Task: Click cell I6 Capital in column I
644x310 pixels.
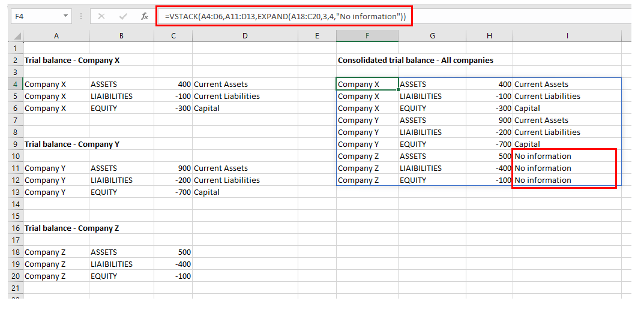Action: pos(567,109)
